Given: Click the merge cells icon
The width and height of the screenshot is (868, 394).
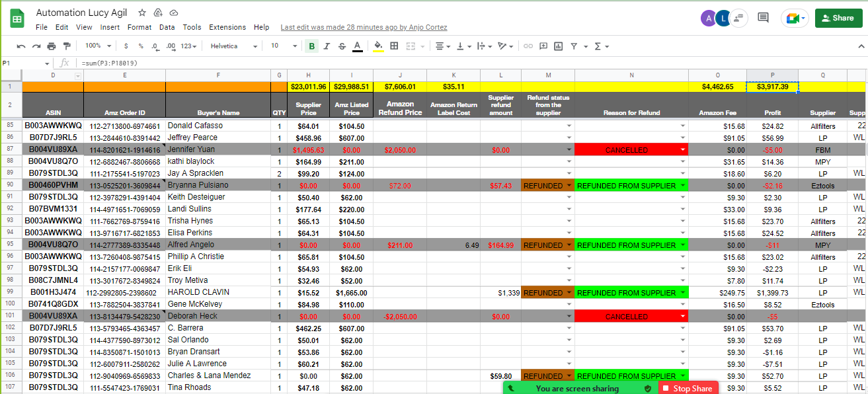Looking at the screenshot, I should pos(411,46).
